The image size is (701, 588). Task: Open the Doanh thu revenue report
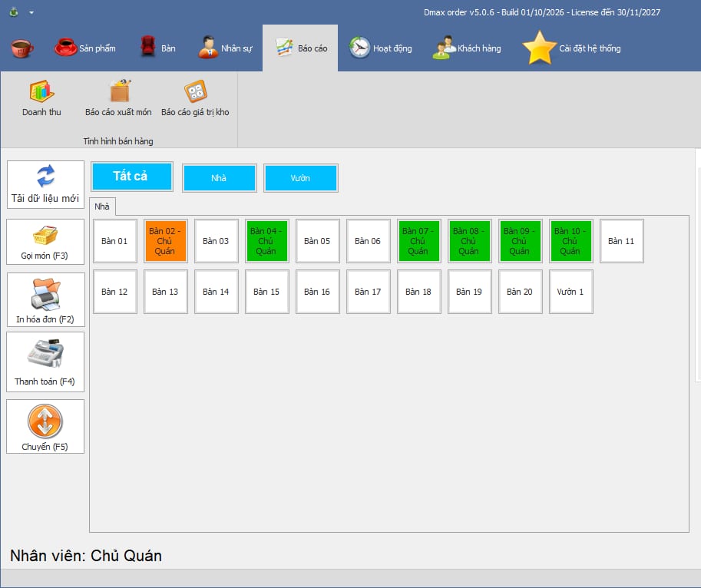point(41,98)
